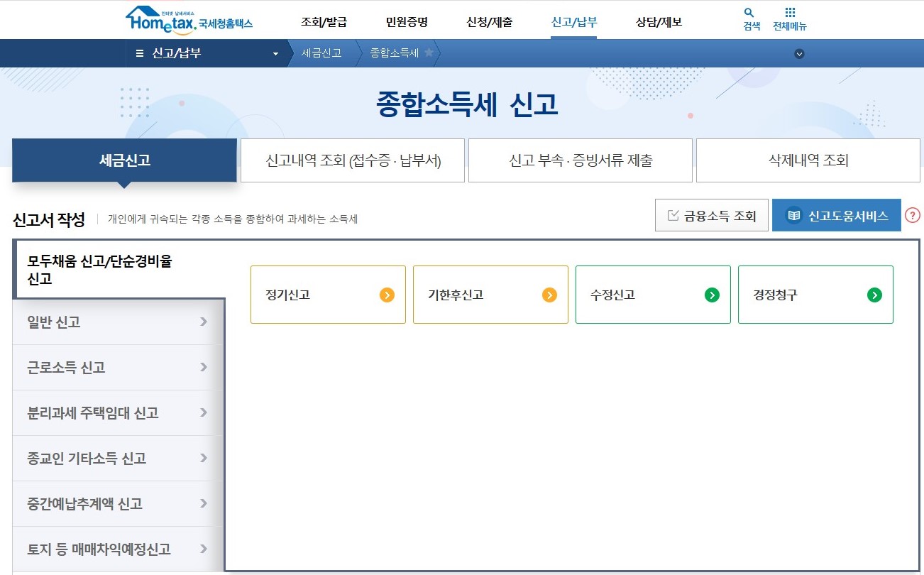This screenshot has width=924, height=575.
Task: Click the check icon on 금융소득 조회
Action: tap(673, 215)
